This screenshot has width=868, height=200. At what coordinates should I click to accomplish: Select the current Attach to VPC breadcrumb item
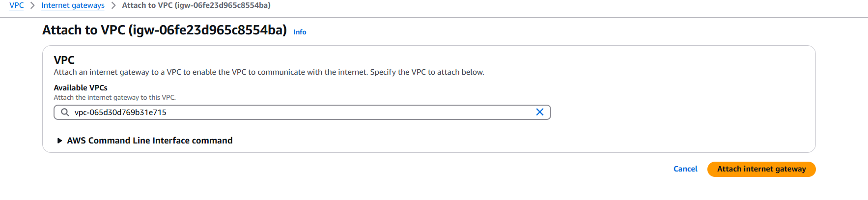tap(196, 5)
